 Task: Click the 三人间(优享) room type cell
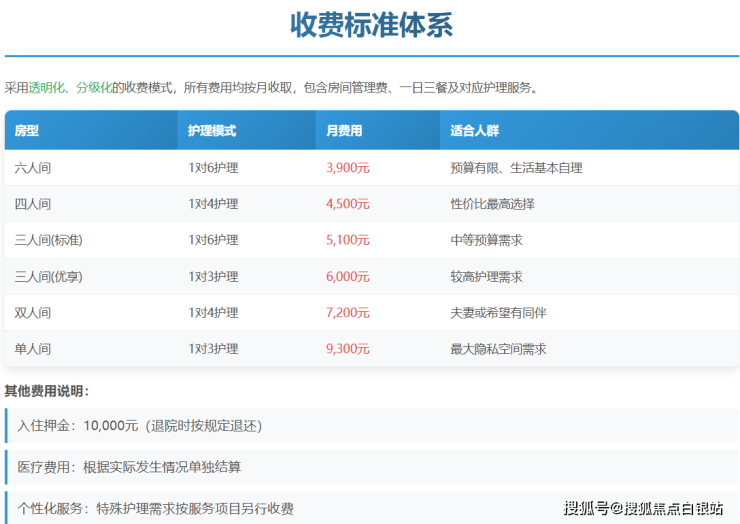[x=48, y=276]
